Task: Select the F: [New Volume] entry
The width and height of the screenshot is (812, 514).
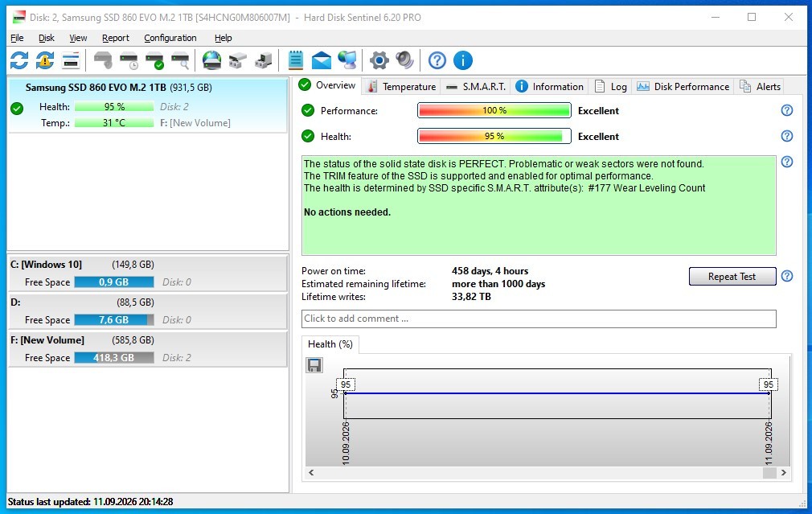Action: 148,349
